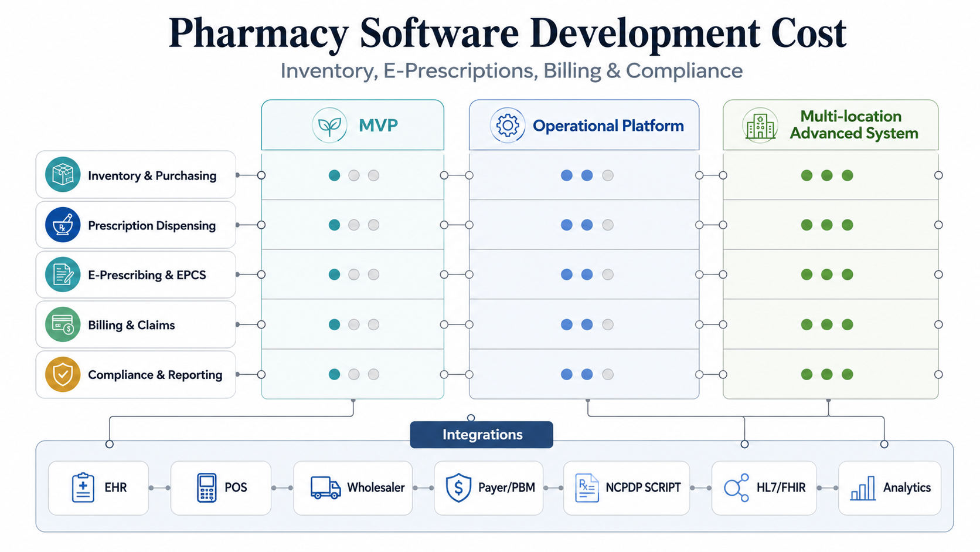Screen dimensions: 980x552
Task: Open the MVP column header
Action: [x=353, y=125]
